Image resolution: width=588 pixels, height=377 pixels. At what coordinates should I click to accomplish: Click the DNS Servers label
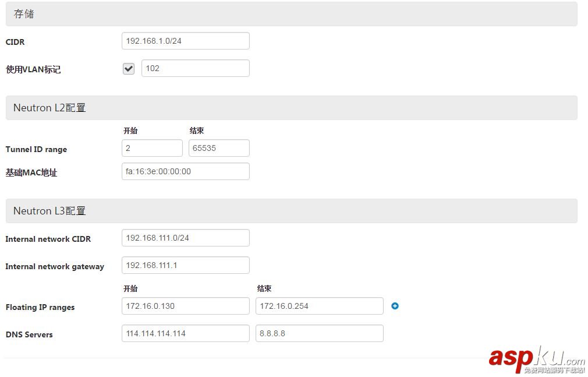[29, 334]
